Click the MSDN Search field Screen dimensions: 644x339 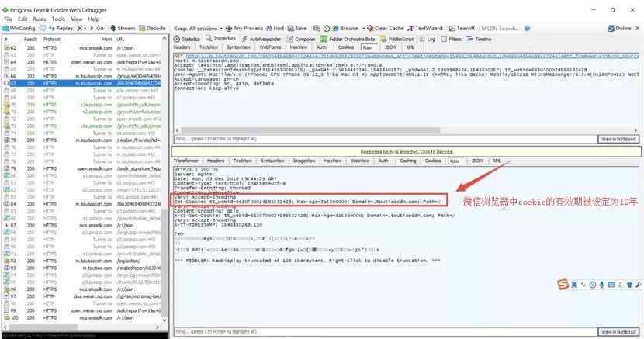pyautogui.click(x=500, y=29)
